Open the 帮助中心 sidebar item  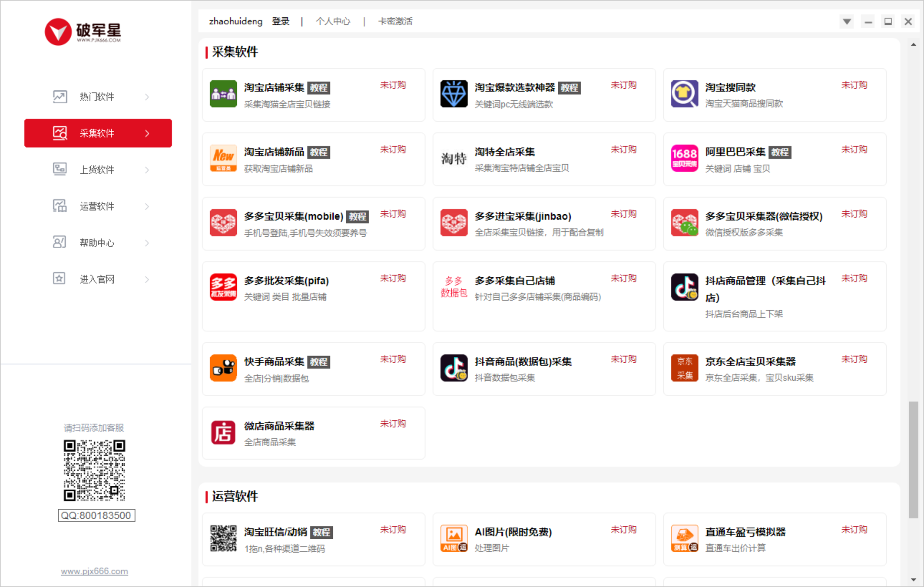click(97, 243)
